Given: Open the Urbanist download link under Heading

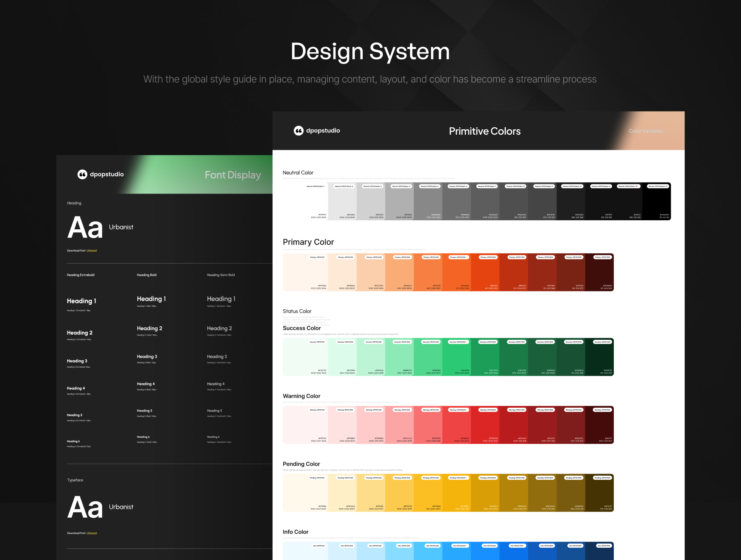Looking at the screenshot, I should [92, 250].
